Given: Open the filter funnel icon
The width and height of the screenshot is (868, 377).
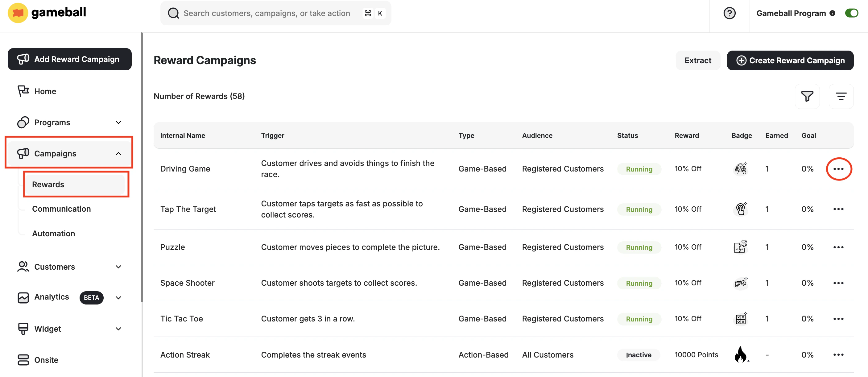Looking at the screenshot, I should pyautogui.click(x=807, y=96).
